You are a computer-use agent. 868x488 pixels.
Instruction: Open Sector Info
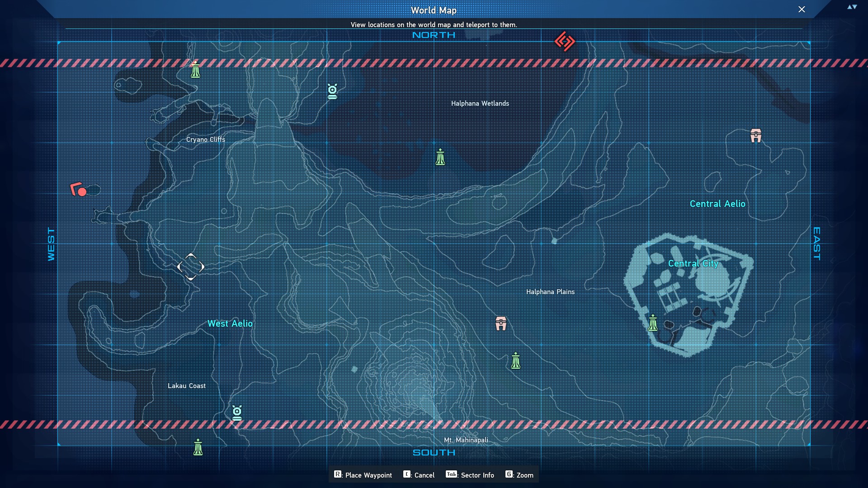[x=470, y=475]
